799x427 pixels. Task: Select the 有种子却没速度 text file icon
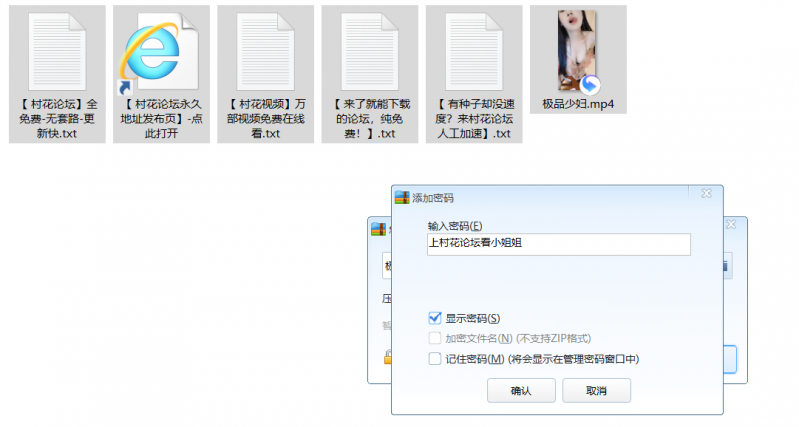474,52
